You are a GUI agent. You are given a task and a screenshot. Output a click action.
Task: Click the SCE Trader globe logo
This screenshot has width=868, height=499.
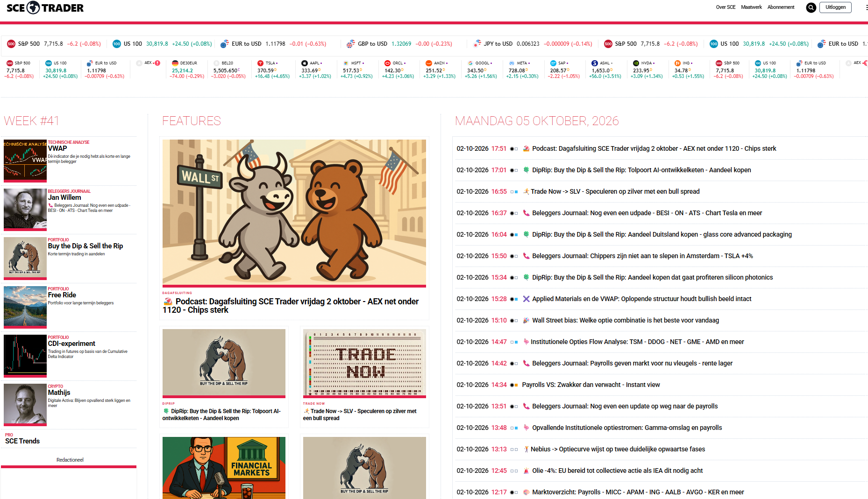point(33,7)
